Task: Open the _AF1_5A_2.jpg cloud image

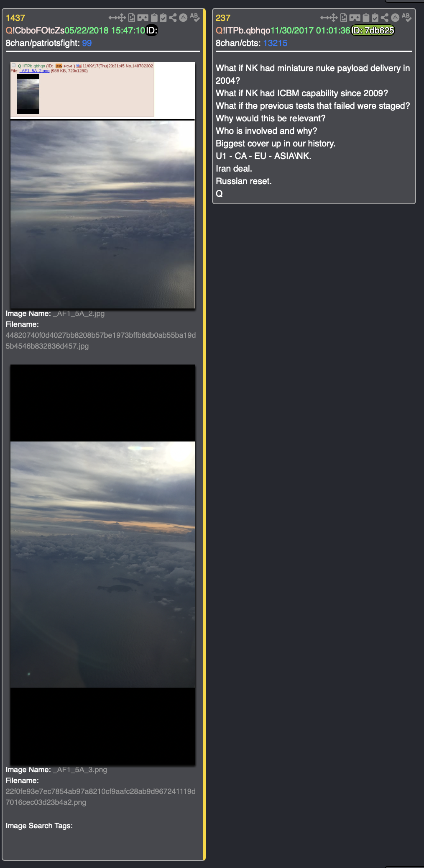Action: click(x=103, y=185)
